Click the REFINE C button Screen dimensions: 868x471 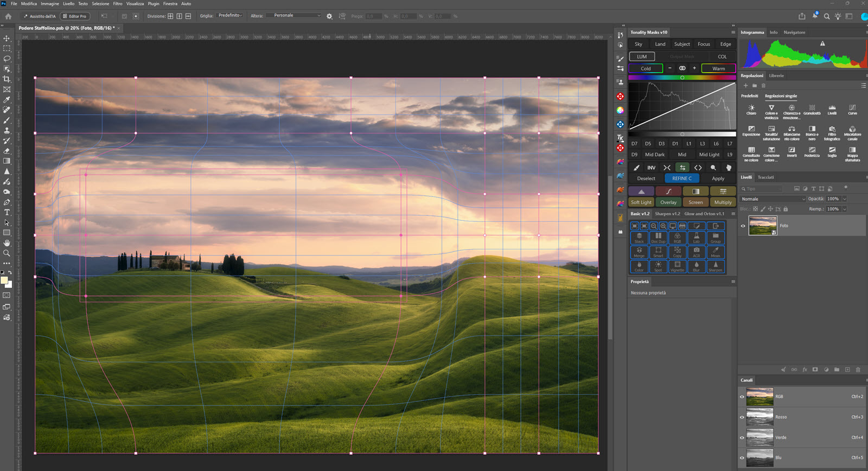(682, 179)
